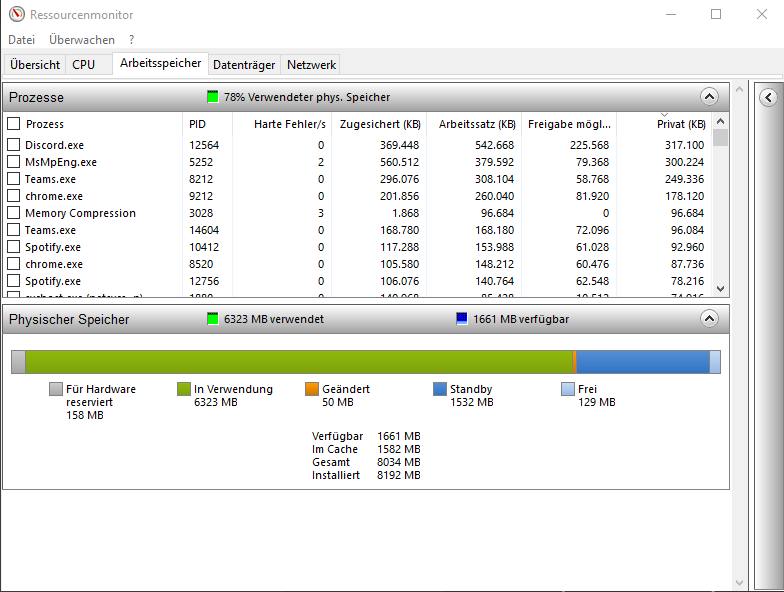This screenshot has width=784, height=592.
Task: Check the Teams.exe PID 8212 checkbox
Action: (14, 178)
